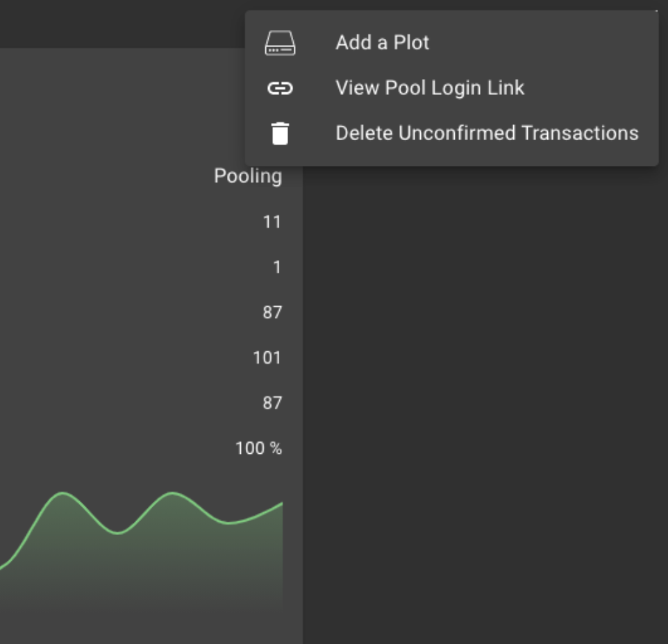Select the value 101 in the stats
Image resolution: width=668 pixels, height=644 pixels.
(269, 359)
